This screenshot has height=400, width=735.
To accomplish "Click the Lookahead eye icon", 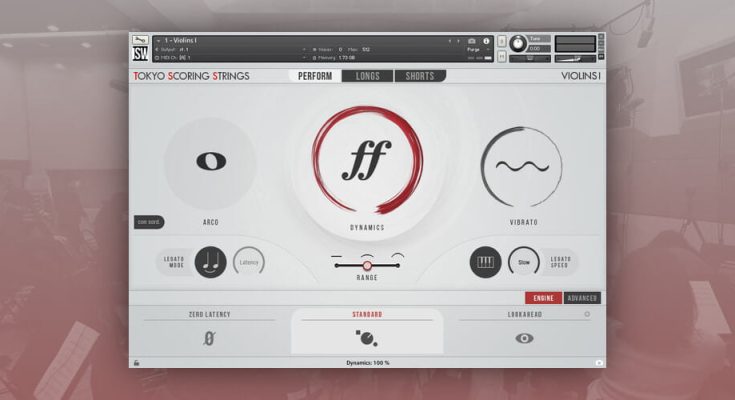I will click(524, 338).
